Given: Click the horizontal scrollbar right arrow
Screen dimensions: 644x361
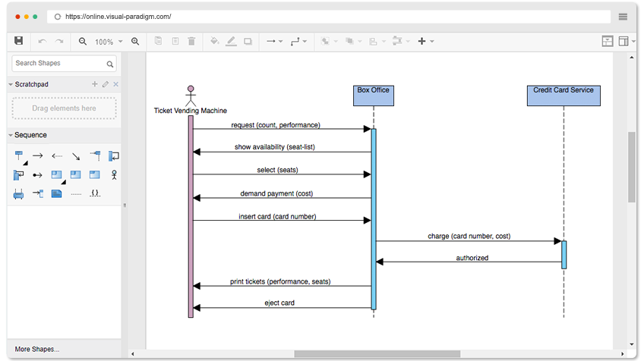Looking at the screenshot, I should [x=622, y=353].
